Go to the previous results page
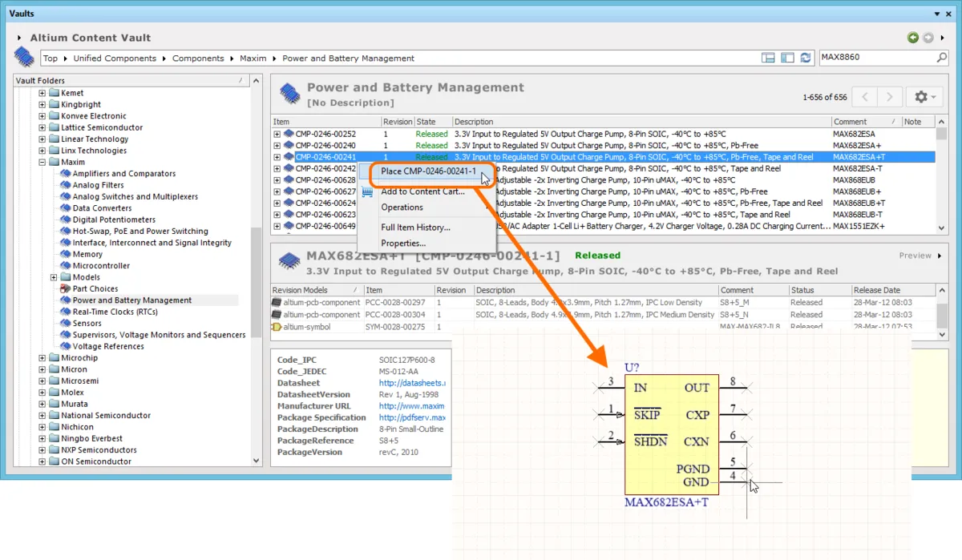The image size is (962, 560). (x=864, y=97)
